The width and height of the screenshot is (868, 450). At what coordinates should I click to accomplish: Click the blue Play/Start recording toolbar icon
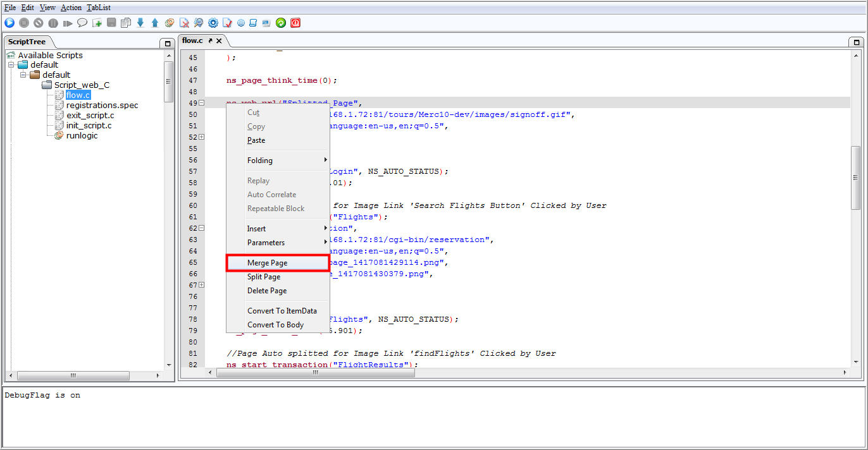coord(9,23)
